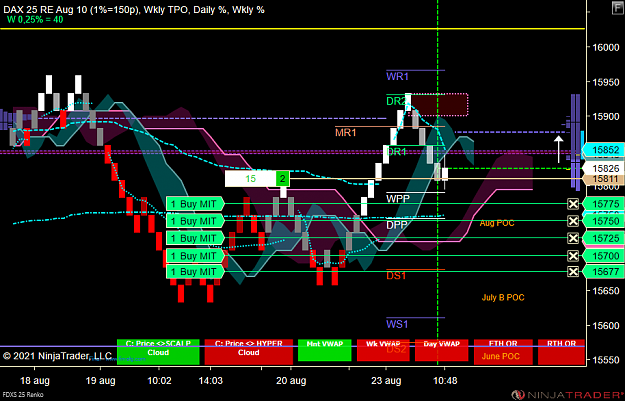Click the FDXS 25 Renko label

click(22, 395)
